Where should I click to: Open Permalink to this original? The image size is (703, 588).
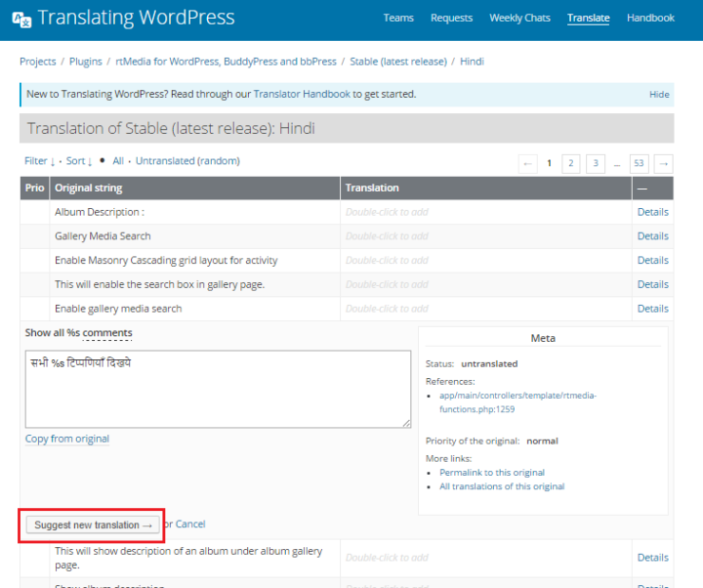point(491,473)
